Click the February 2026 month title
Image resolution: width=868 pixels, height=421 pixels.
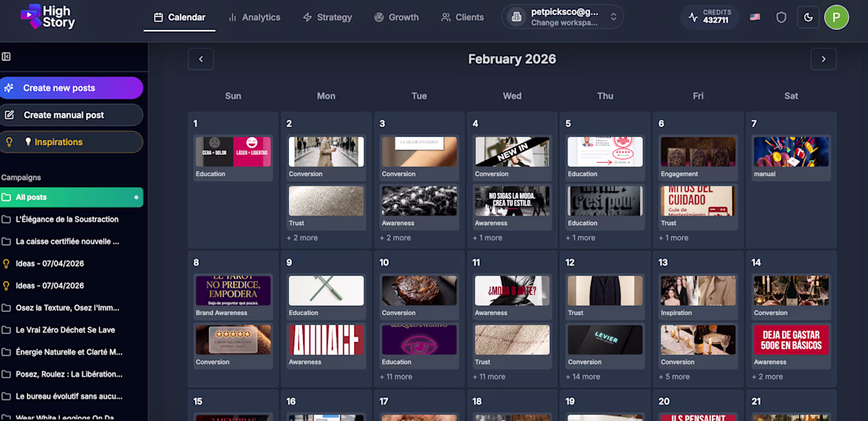click(512, 59)
